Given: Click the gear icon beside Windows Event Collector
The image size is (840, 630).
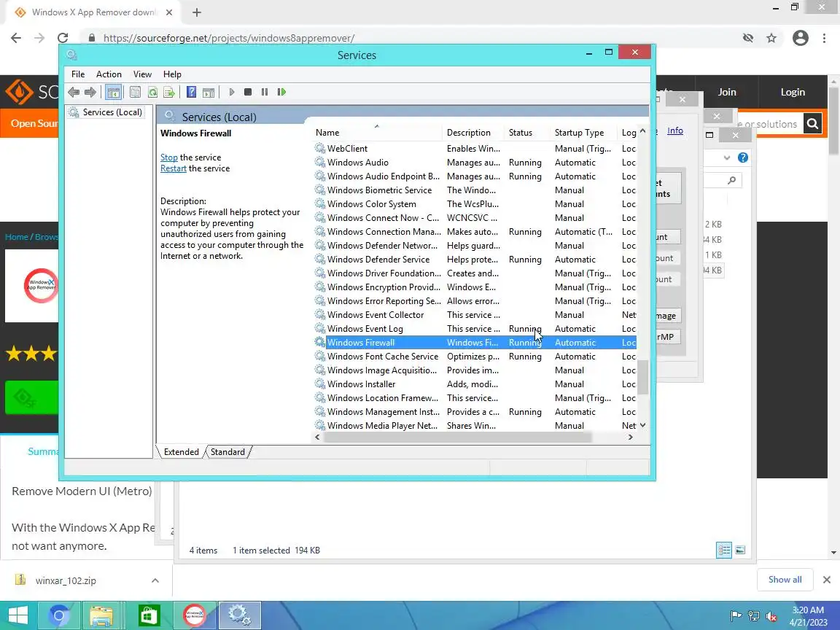Looking at the screenshot, I should (320, 314).
